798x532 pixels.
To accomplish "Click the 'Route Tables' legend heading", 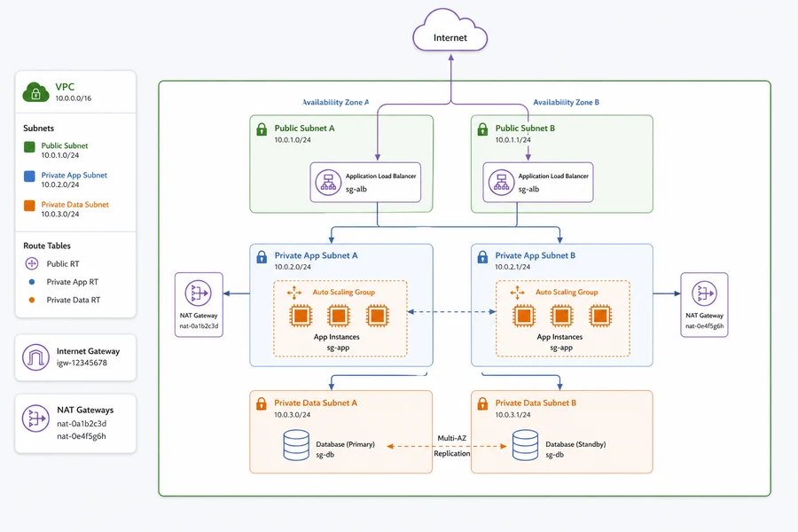I will pos(47,246).
